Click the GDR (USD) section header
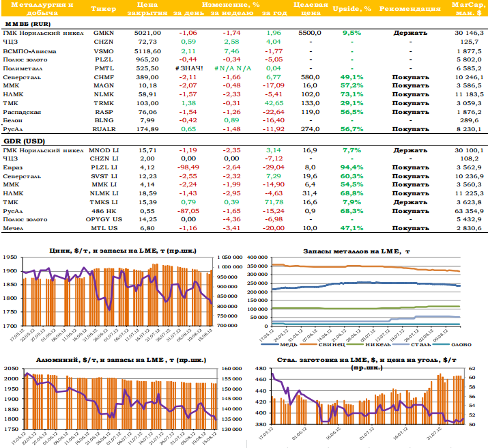Screen dimensions: 488x448 click(x=25, y=141)
